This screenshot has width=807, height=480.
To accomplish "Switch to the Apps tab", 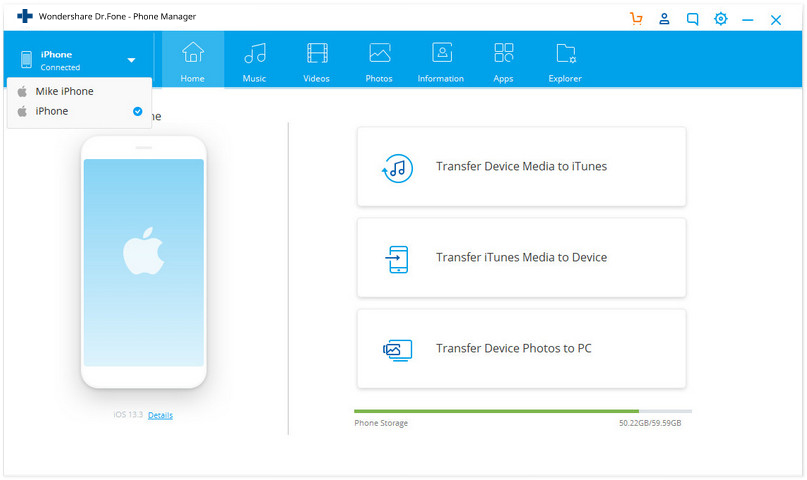I will coord(503,60).
